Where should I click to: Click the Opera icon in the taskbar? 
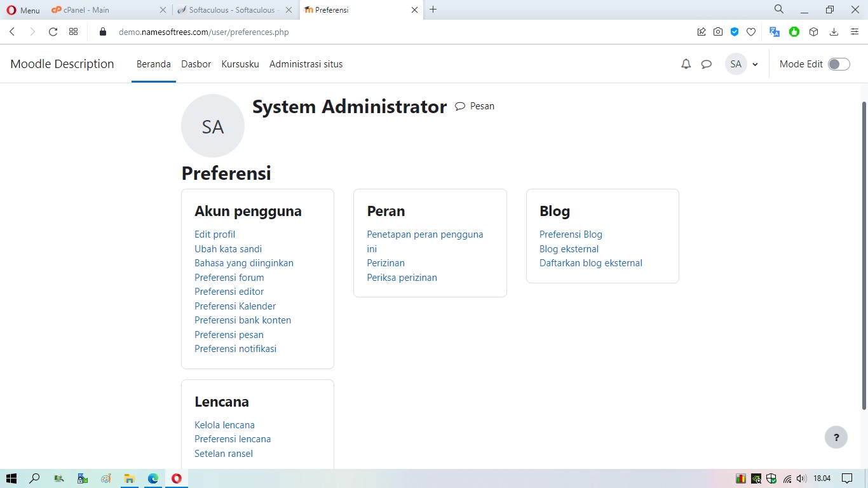(176, 478)
